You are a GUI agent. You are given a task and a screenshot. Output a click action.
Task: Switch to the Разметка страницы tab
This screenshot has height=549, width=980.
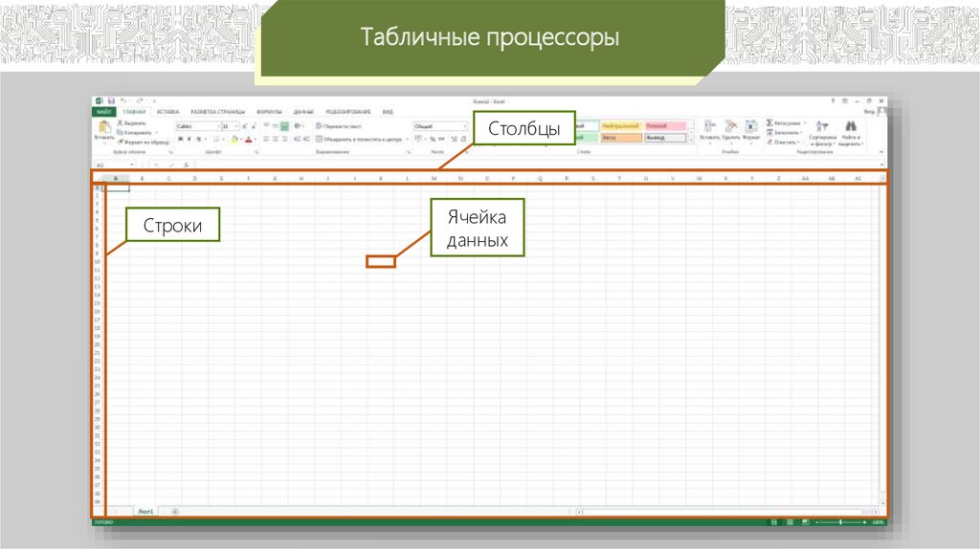pos(218,112)
